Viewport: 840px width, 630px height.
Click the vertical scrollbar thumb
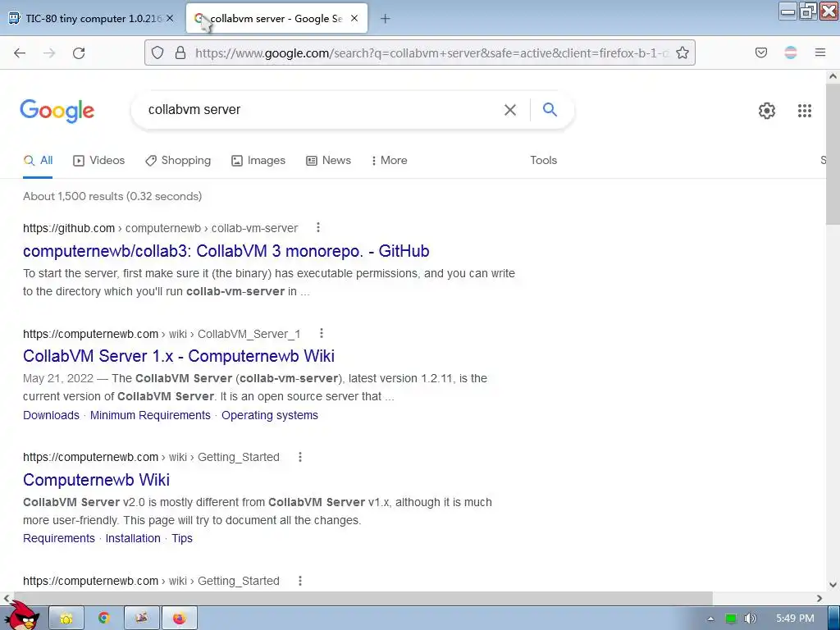(x=833, y=155)
